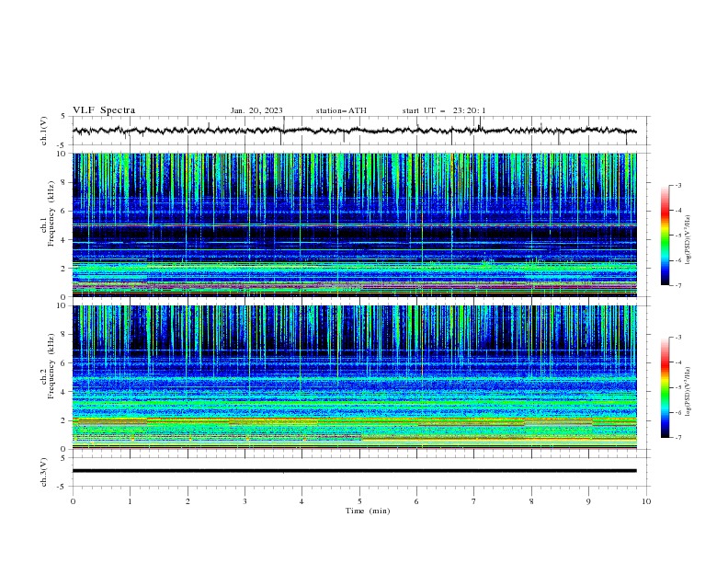Image resolution: width=728 pixels, height=563 pixels.
Task: Select the date text "Jan. 20, 2023"
Action: coord(256,110)
